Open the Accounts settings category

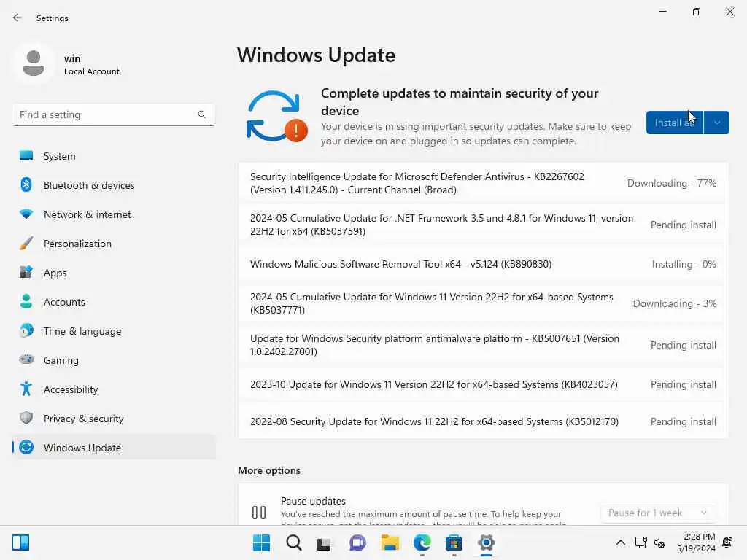[113, 301]
